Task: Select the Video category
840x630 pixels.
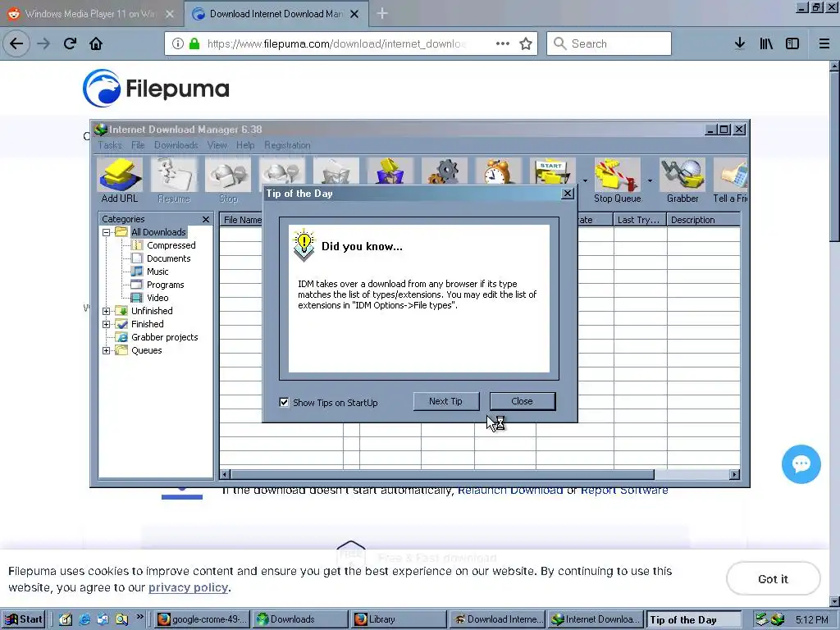Action: [x=157, y=298]
